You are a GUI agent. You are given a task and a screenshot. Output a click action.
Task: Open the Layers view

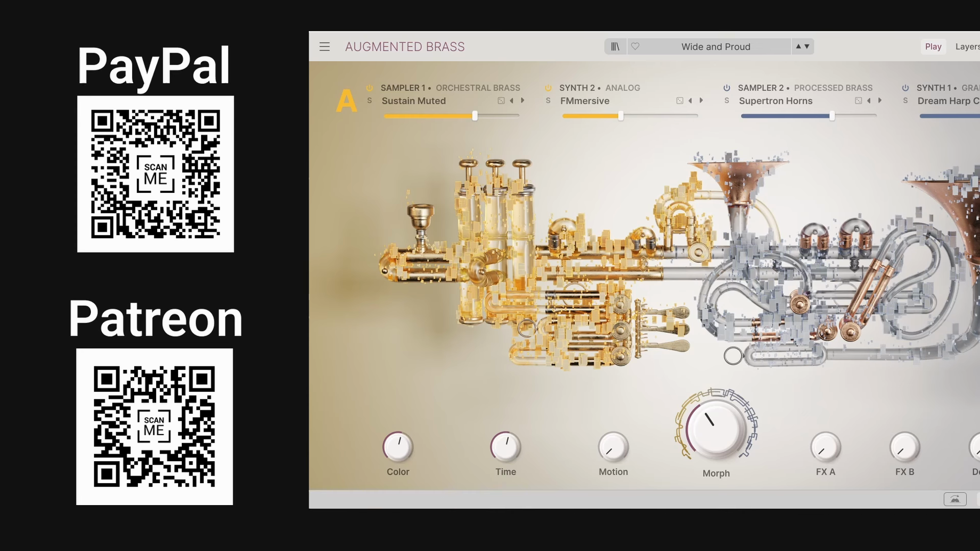click(967, 46)
